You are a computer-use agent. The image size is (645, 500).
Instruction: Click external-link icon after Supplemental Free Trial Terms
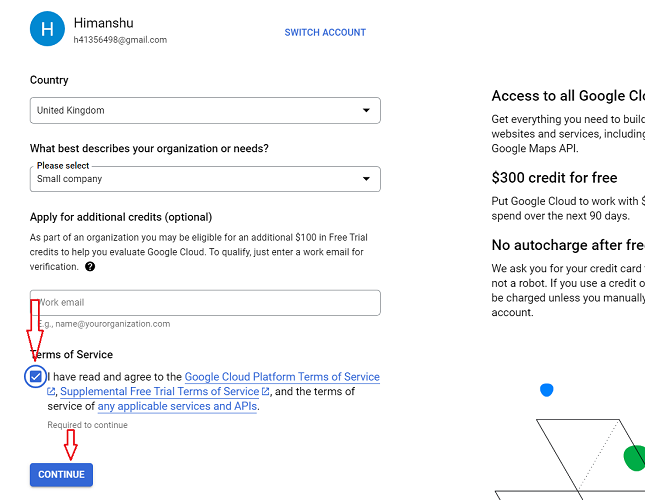point(266,392)
